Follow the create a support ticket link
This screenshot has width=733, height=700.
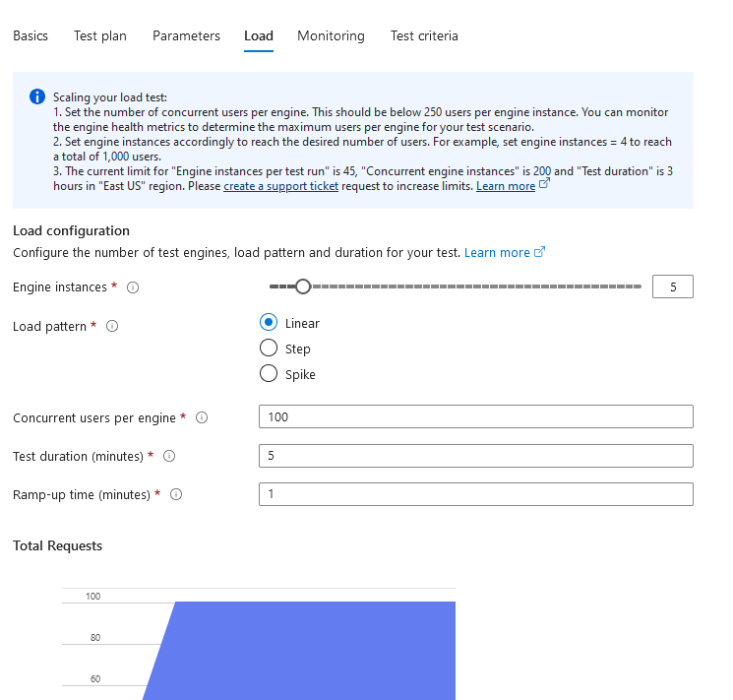click(x=281, y=186)
